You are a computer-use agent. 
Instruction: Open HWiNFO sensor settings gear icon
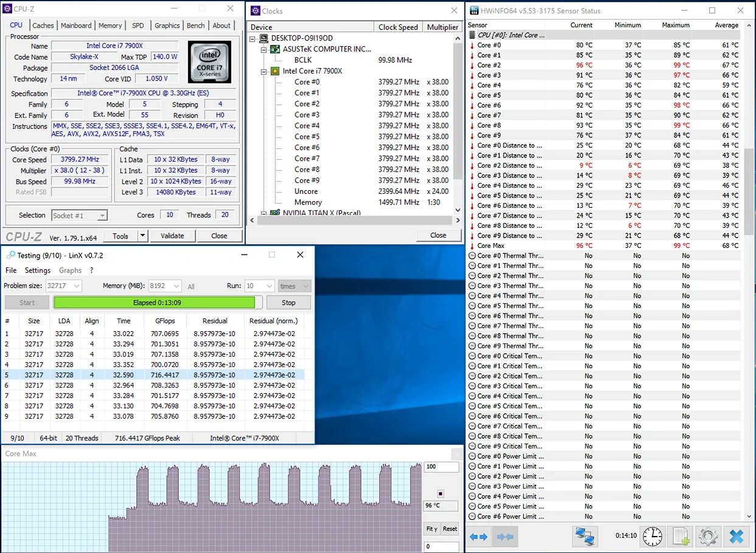[x=708, y=536]
